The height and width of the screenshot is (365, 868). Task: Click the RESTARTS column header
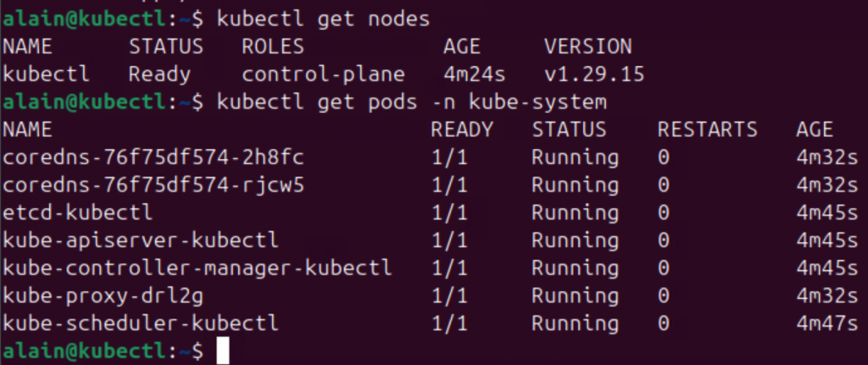point(707,130)
